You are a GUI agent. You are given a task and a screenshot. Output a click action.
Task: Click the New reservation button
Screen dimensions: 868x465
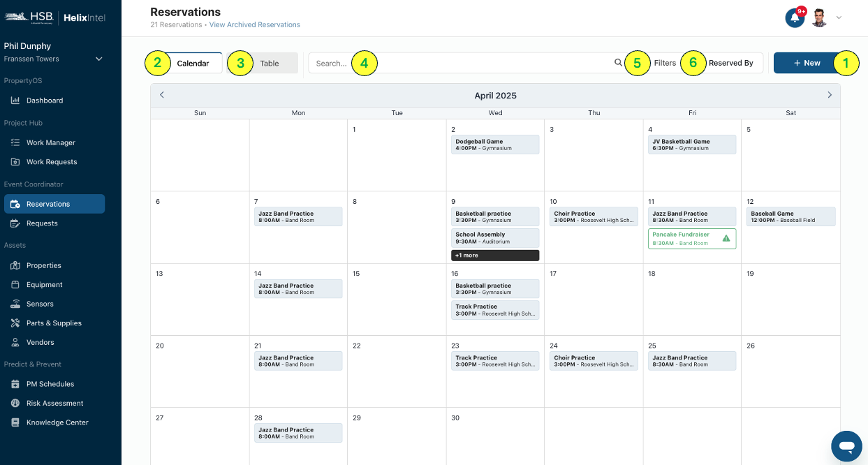tap(807, 63)
